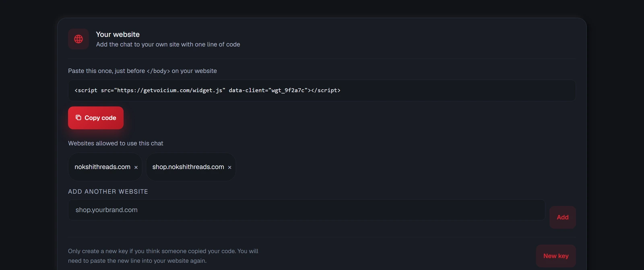
Task: Remove nokshithreads.com from allowed websites
Action: click(136, 167)
